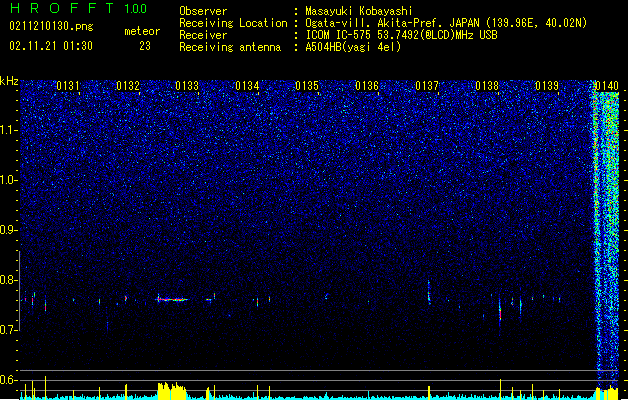Click the kHz axis unit label
This screenshot has height=400, width=629.
click(x=9, y=81)
